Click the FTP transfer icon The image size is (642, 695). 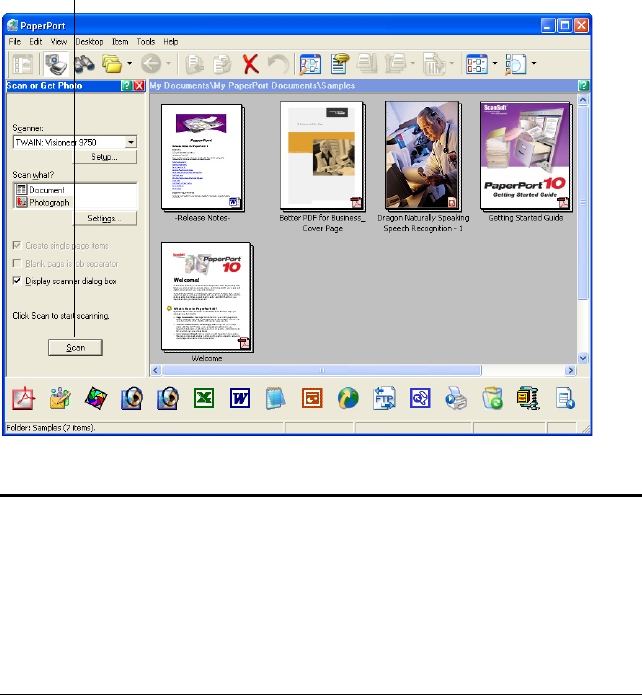384,398
